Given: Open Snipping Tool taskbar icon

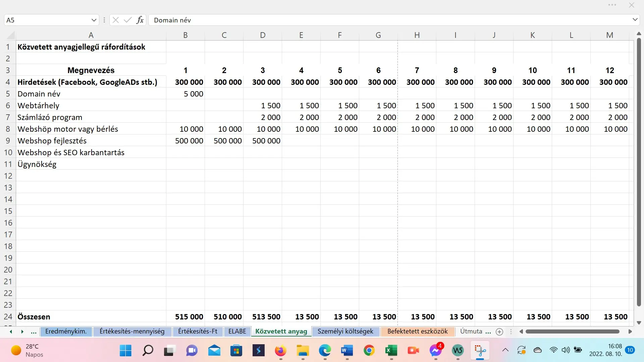Looking at the screenshot, I should (x=480, y=351).
